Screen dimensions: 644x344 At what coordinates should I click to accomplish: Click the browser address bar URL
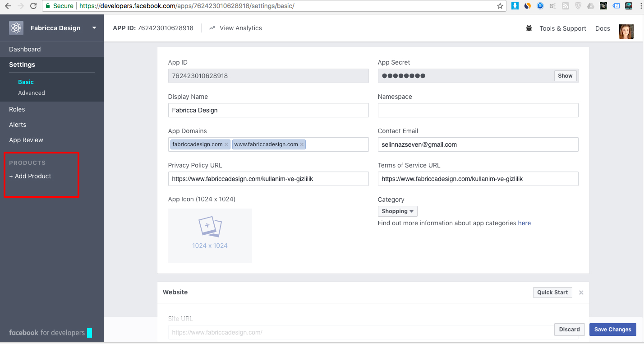pos(187,6)
